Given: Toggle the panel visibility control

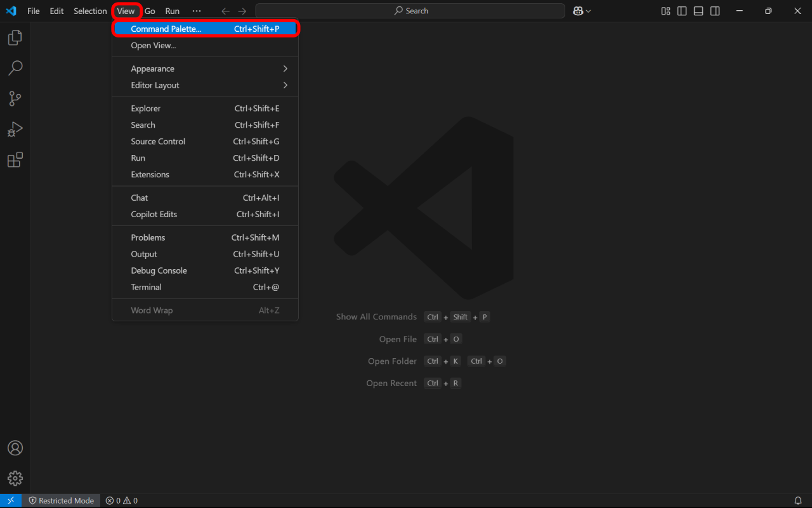Looking at the screenshot, I should [698, 11].
